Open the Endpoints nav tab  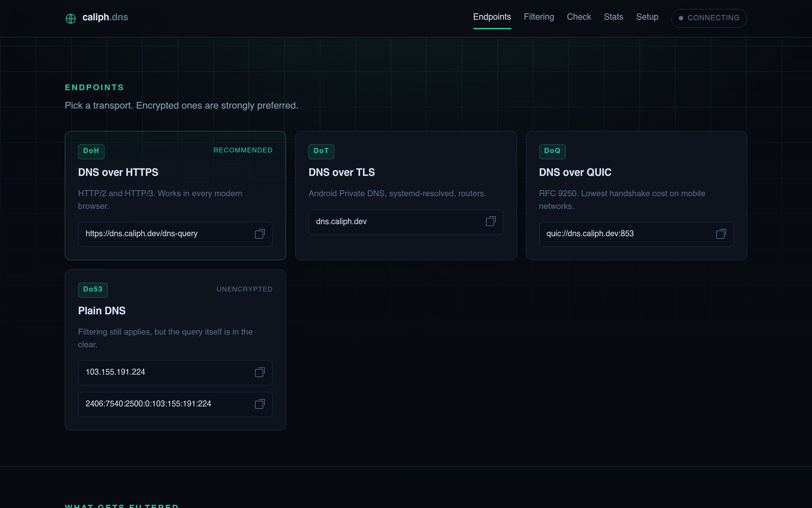tap(492, 17)
